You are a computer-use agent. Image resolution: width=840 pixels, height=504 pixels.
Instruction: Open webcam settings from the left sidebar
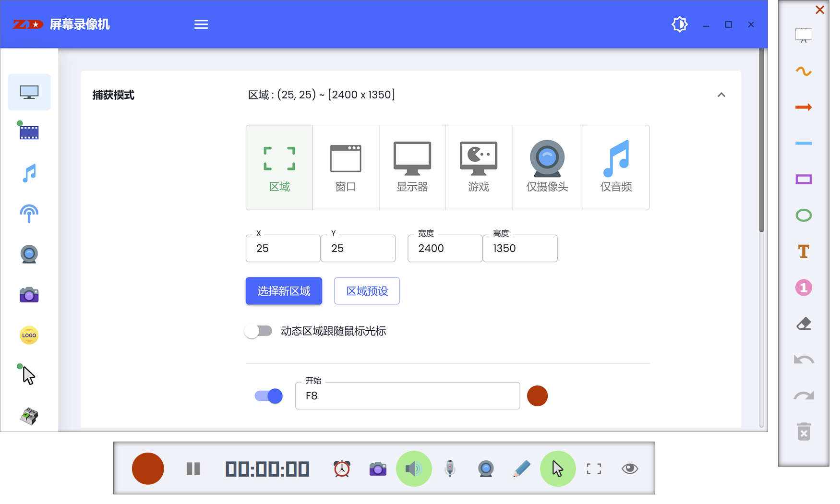pyautogui.click(x=29, y=254)
